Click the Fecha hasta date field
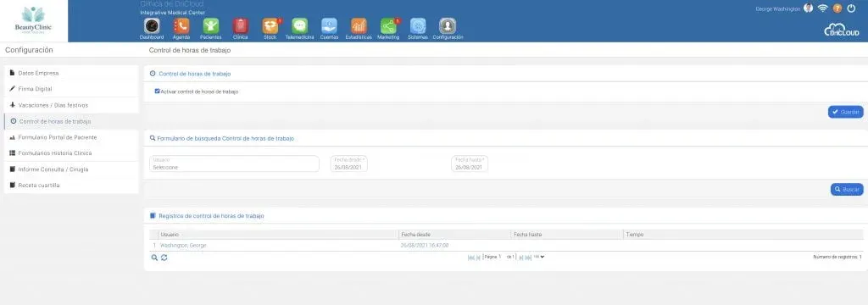 click(x=470, y=164)
